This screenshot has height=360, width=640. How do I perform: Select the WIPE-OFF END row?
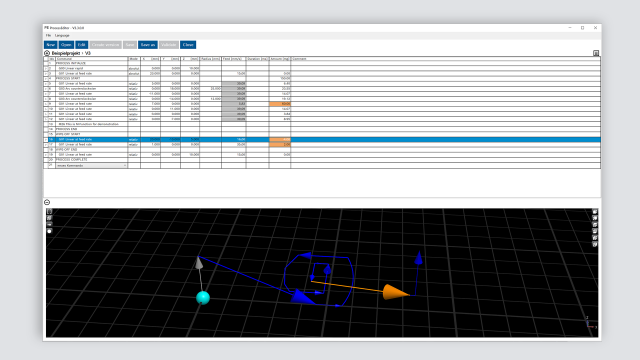[x=322, y=150]
